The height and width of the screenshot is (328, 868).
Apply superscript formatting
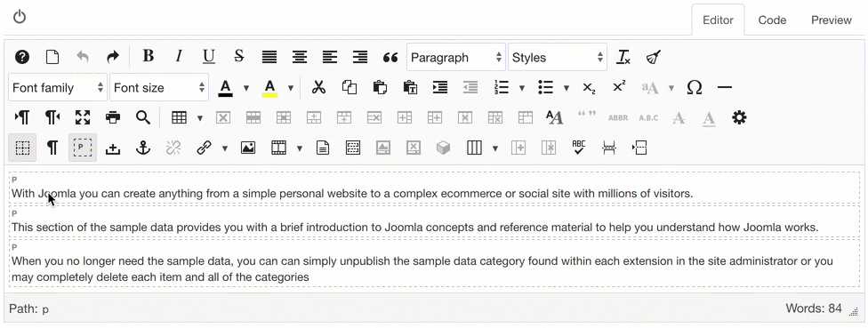(x=620, y=86)
